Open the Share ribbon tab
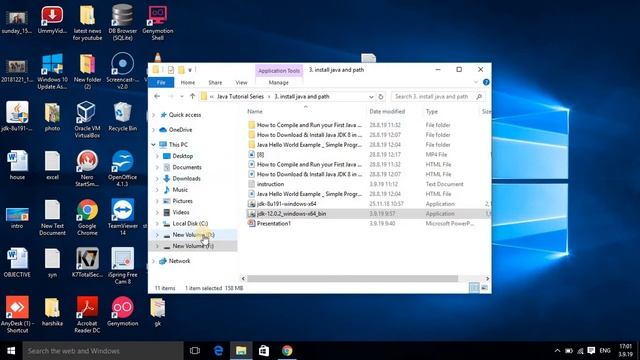 click(215, 82)
